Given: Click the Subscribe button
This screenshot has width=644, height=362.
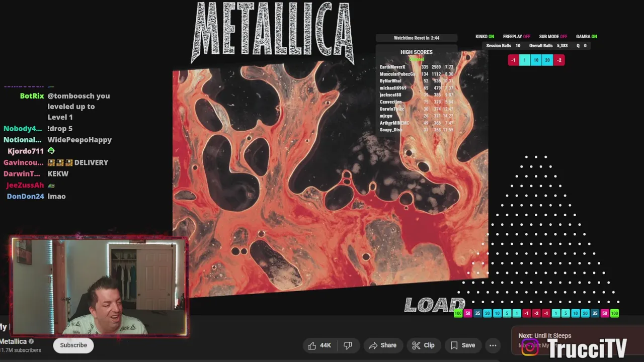Looking at the screenshot, I should coord(73,345).
